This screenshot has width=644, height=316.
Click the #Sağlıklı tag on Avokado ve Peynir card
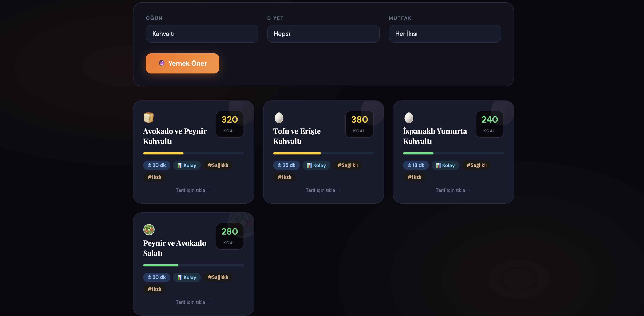[218, 165]
